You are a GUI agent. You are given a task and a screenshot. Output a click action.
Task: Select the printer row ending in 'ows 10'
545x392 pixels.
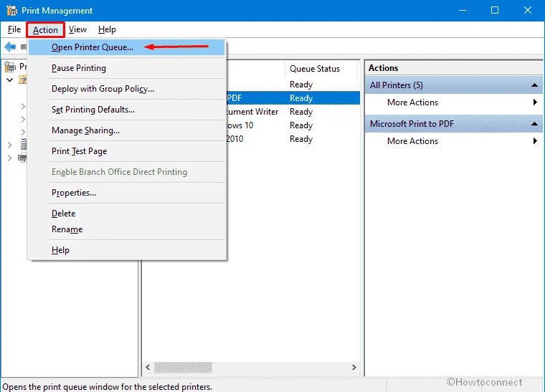tap(293, 125)
